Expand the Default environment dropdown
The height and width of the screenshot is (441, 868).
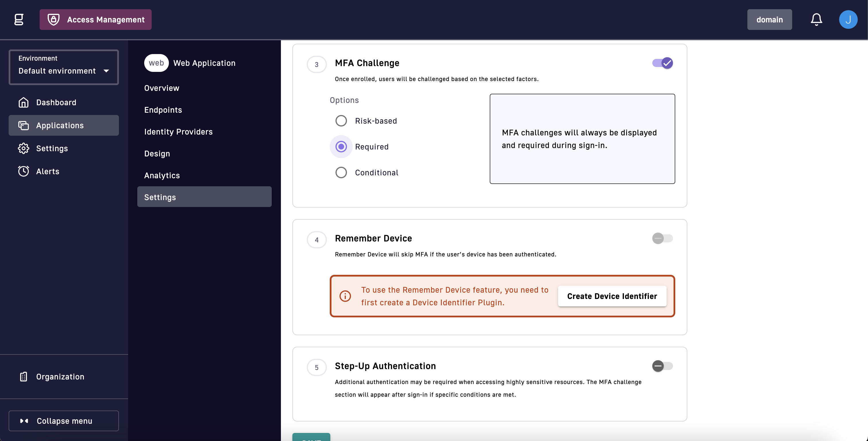tap(64, 67)
